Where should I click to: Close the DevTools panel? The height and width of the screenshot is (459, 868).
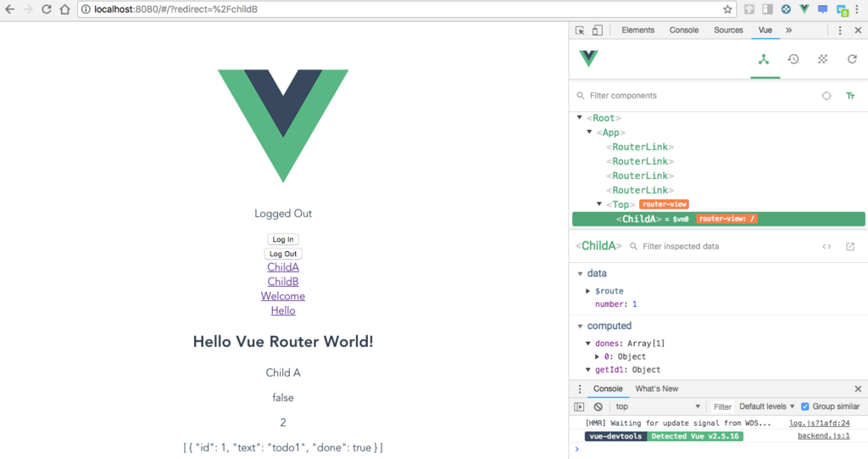858,31
